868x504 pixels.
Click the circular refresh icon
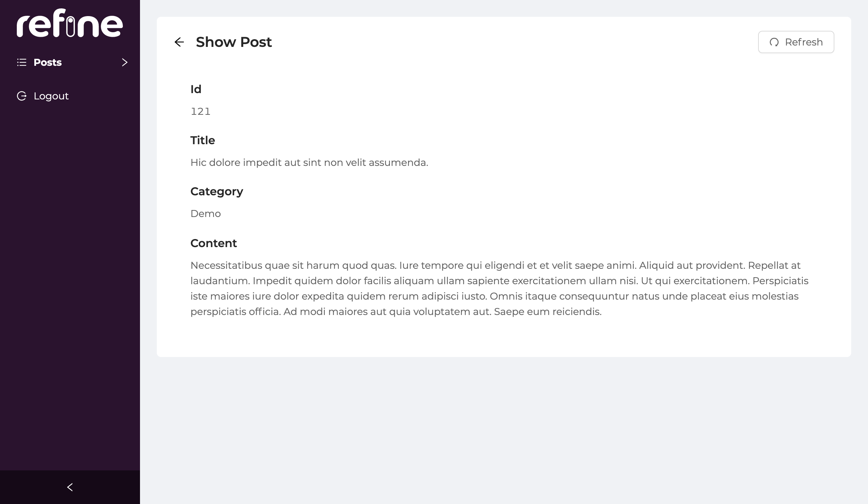[774, 42]
